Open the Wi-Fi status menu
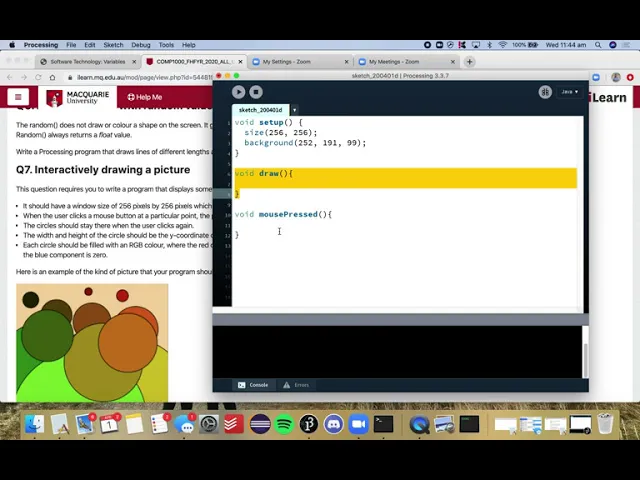 [502, 45]
